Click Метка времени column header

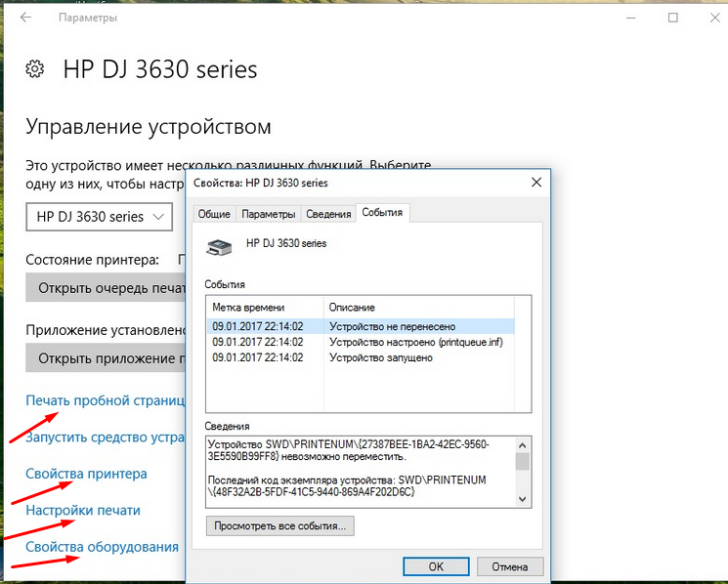pos(265,307)
